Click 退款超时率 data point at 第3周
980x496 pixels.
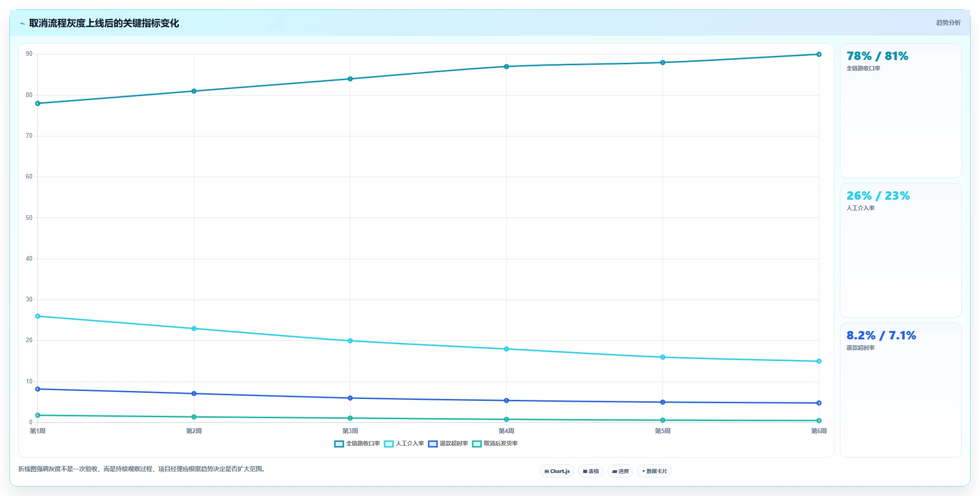pos(350,398)
